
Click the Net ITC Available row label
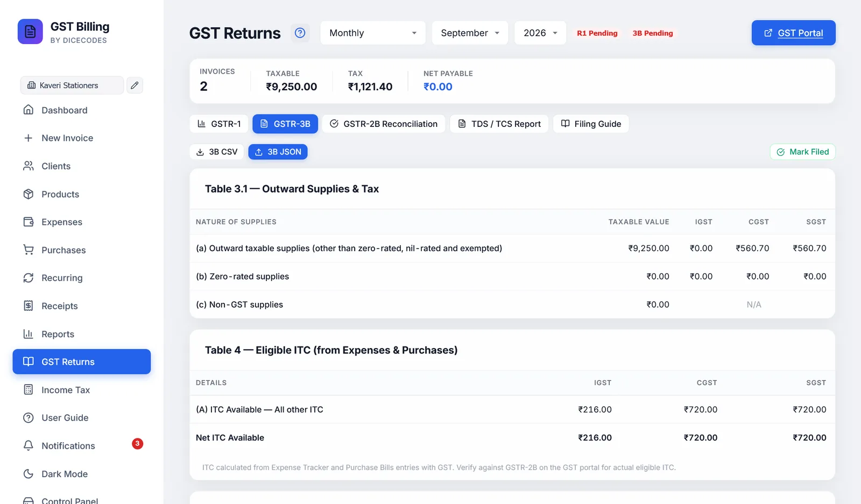pyautogui.click(x=230, y=437)
